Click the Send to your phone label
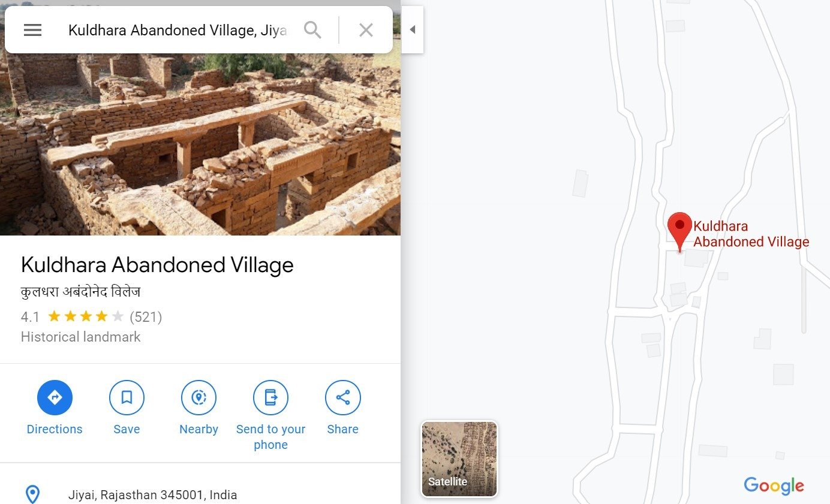830x504 pixels. pos(270,437)
